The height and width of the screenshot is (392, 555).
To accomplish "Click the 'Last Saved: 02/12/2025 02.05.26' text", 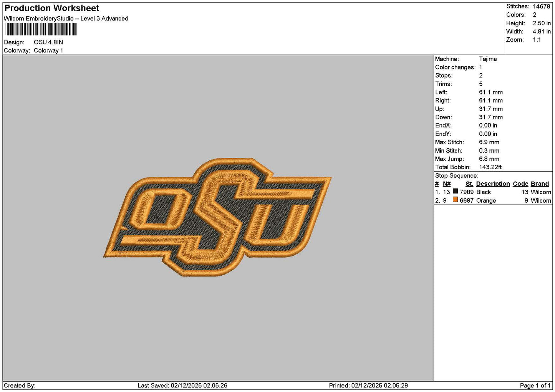I will click(x=182, y=385).
